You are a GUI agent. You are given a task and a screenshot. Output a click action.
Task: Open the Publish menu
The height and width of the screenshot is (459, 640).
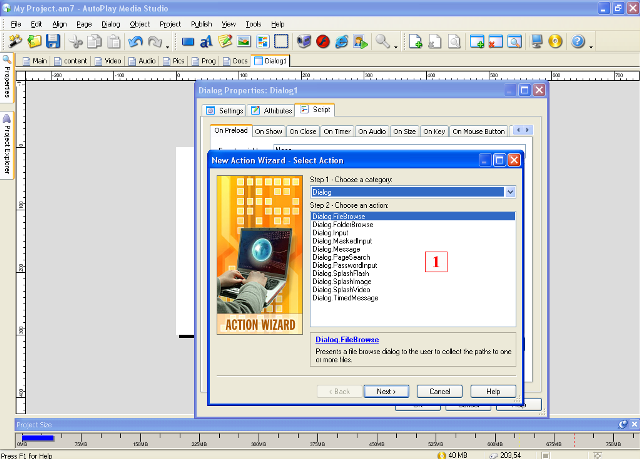200,22
